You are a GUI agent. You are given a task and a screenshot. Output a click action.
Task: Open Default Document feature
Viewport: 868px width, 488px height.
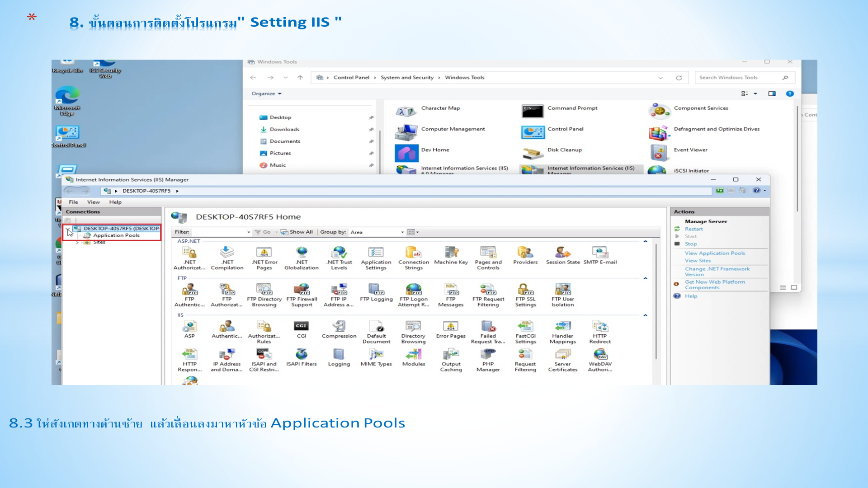pyautogui.click(x=376, y=332)
